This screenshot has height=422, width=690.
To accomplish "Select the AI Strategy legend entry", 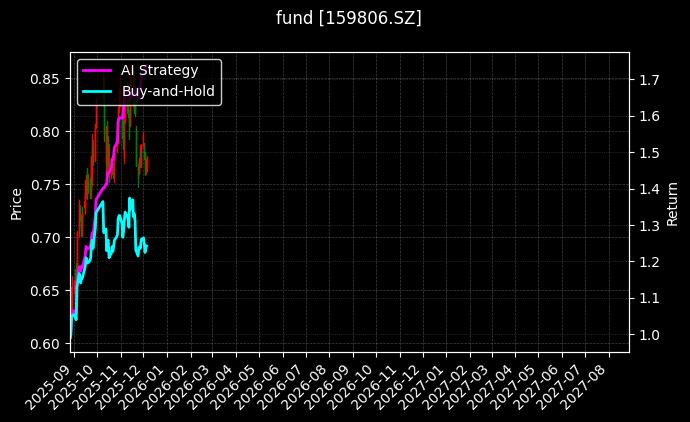I will [140, 70].
